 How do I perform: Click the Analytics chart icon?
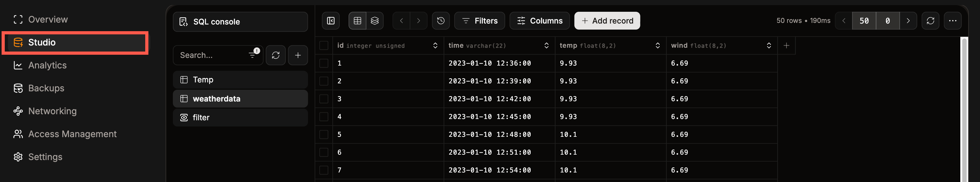click(18, 66)
